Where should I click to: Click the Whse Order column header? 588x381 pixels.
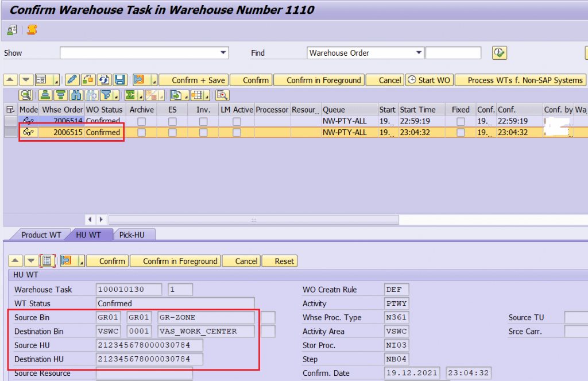point(62,110)
